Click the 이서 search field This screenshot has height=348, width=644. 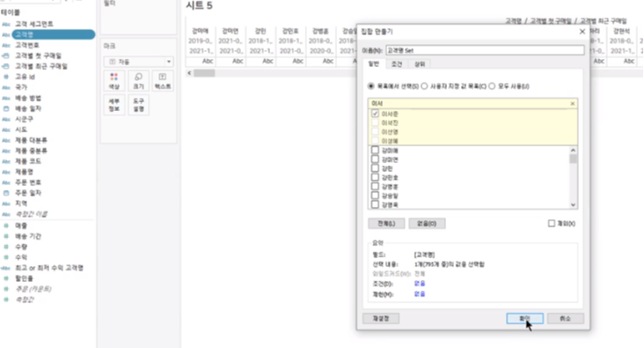pos(470,103)
